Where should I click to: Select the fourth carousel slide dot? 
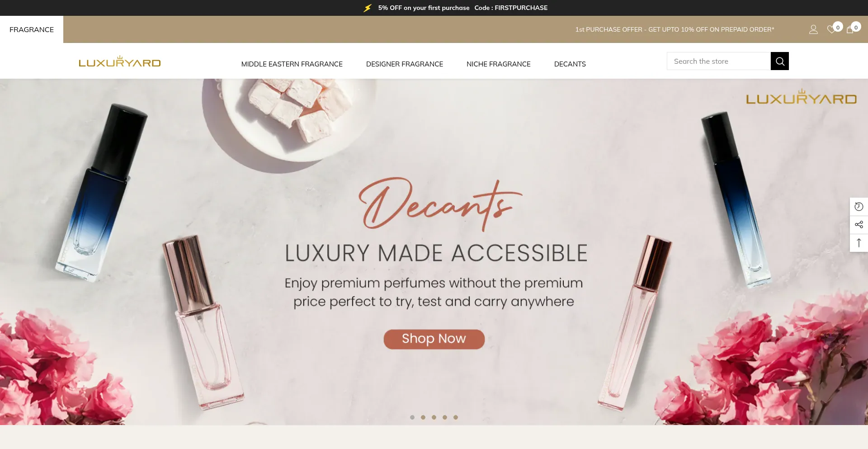pos(445,417)
